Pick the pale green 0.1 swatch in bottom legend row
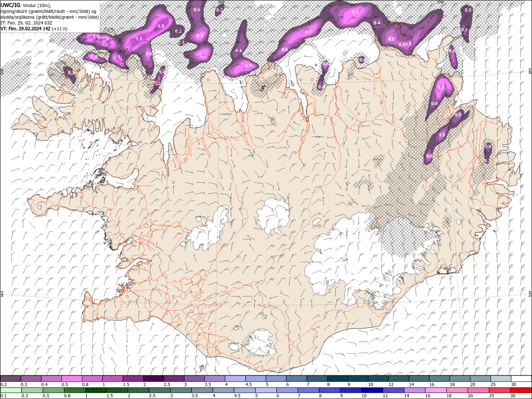Screen dimensions: 532x399 tap(11, 390)
